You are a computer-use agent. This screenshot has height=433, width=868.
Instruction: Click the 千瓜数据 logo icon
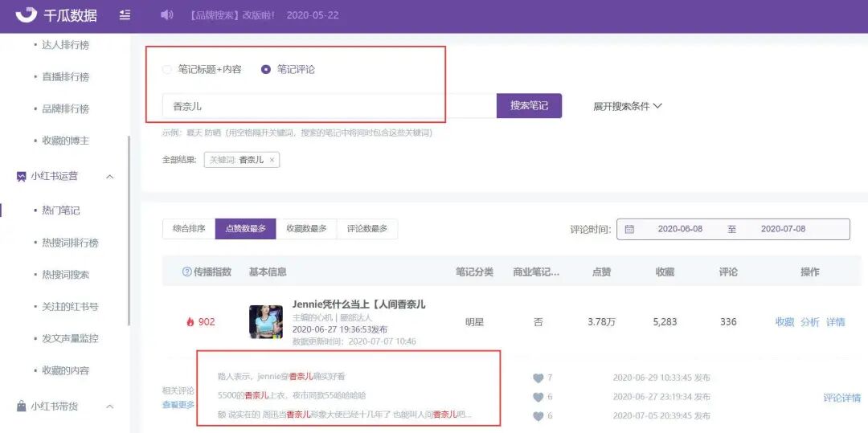(x=26, y=15)
